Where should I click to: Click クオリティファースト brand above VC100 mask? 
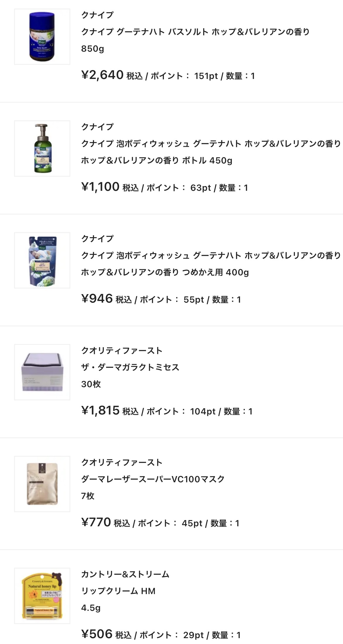click(x=122, y=462)
